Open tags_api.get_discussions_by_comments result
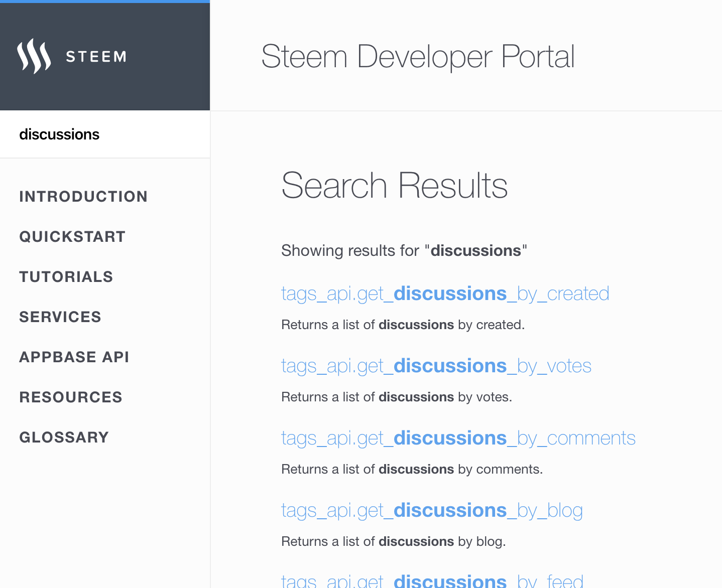 tap(458, 438)
